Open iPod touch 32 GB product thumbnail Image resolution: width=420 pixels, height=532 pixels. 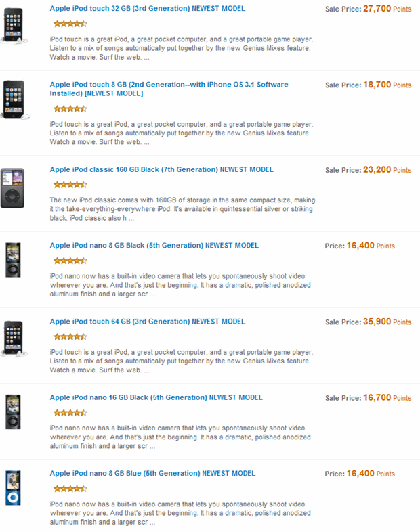point(14,26)
